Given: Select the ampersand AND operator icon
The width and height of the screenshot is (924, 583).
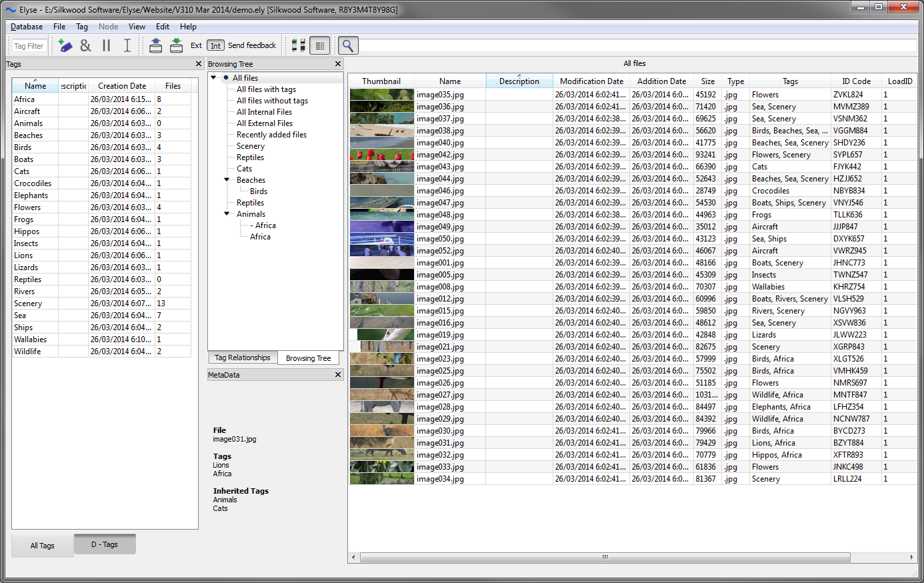Looking at the screenshot, I should [x=85, y=45].
